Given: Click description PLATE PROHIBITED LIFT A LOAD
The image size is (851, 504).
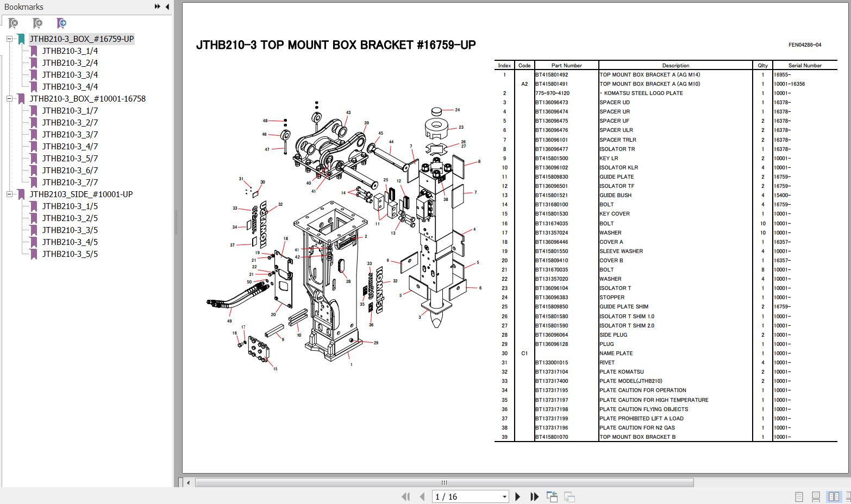Looking at the screenshot, I should pos(641,419).
